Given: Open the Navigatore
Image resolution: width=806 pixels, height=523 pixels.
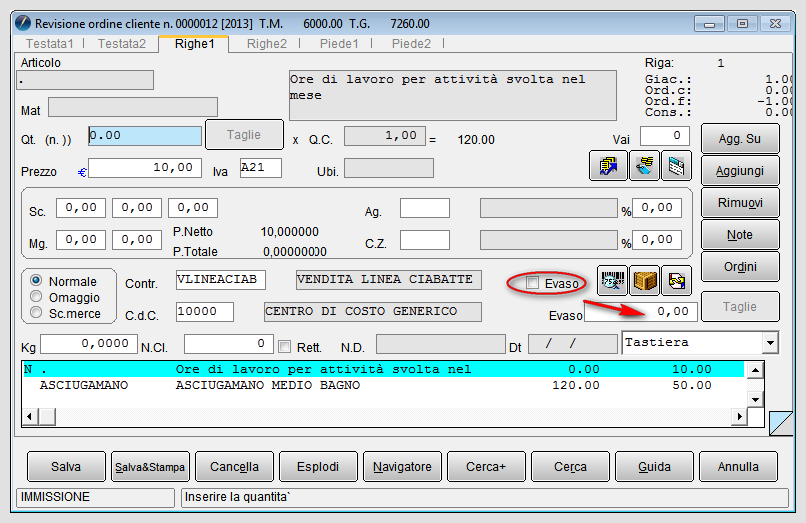Looking at the screenshot, I should pos(402,466).
